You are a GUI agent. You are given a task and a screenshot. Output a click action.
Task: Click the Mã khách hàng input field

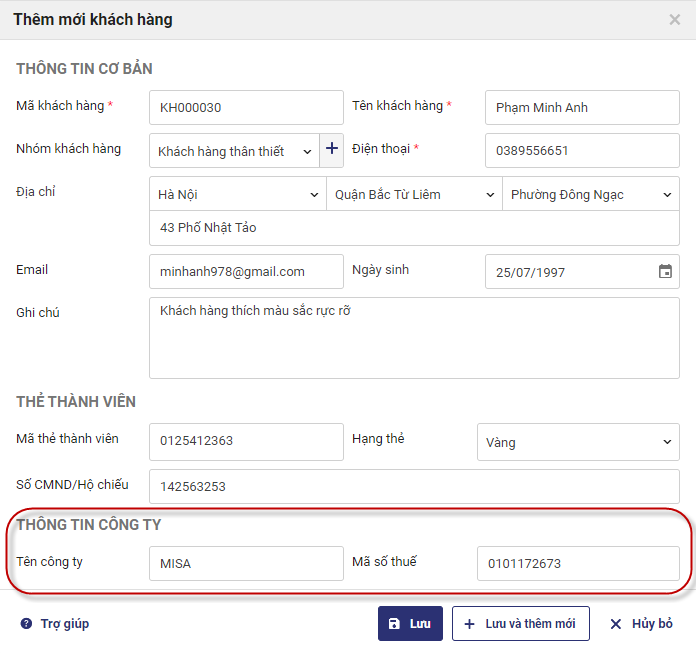(245, 108)
